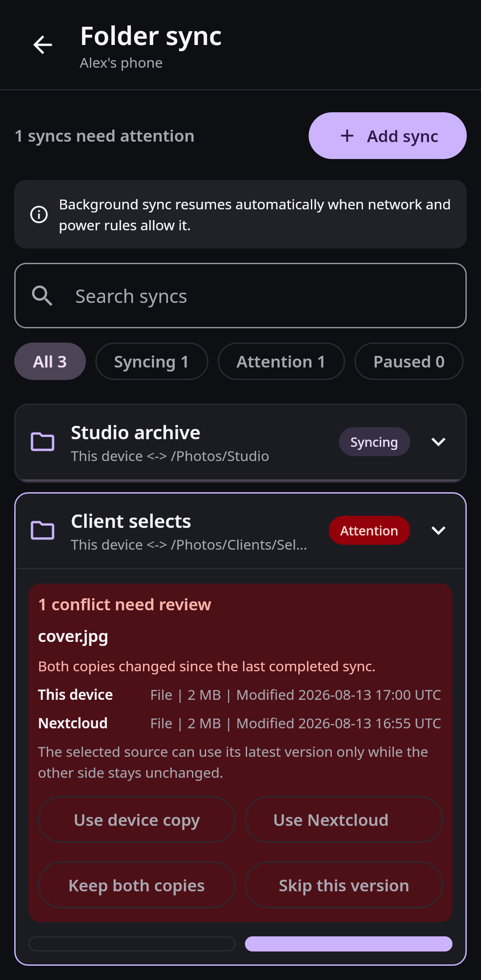Click the magnifier icon in the search box
Viewport: 481px width, 980px height.
pyautogui.click(x=42, y=296)
